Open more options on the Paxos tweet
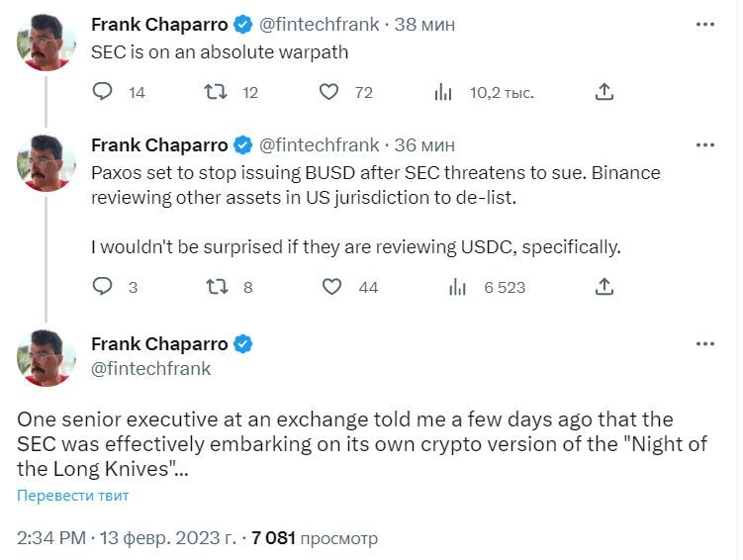Screen dimensions: 743x560 tap(704, 145)
